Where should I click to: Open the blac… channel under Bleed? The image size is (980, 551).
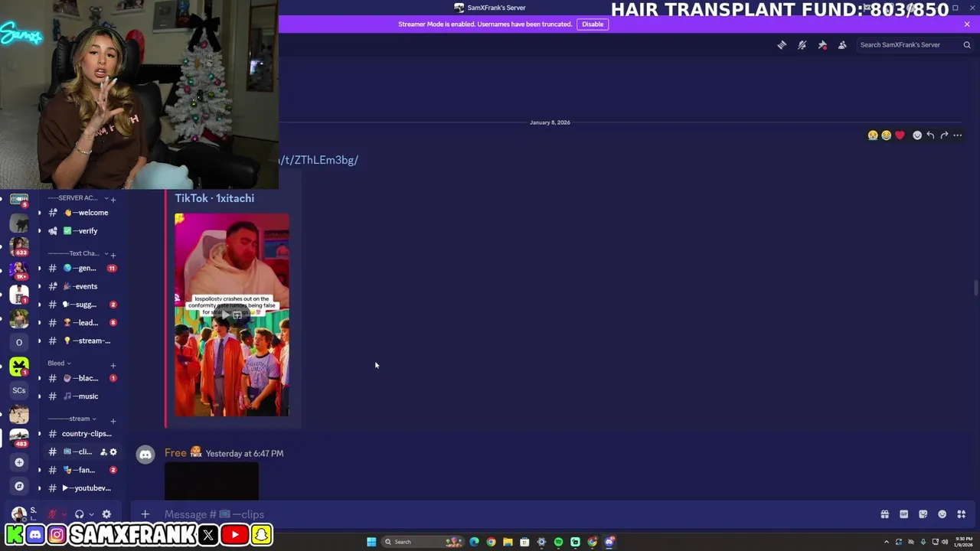click(79, 378)
